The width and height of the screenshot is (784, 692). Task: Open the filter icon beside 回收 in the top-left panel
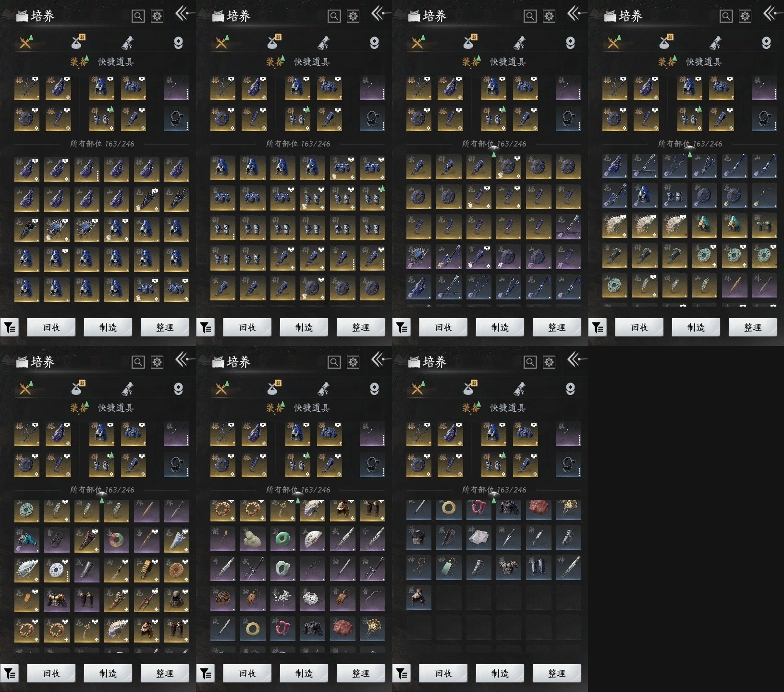(10, 328)
